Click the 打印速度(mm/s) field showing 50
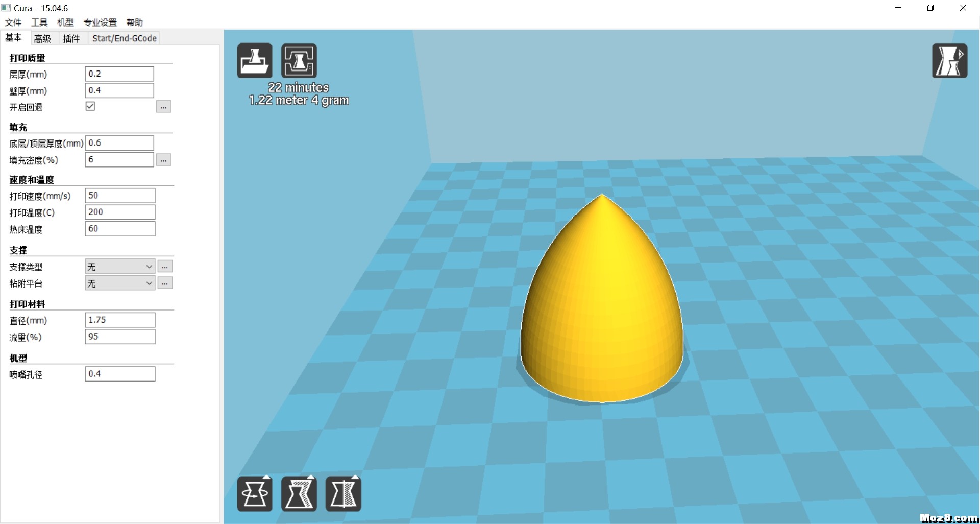Screen dimensions: 980x524 pyautogui.click(x=120, y=196)
